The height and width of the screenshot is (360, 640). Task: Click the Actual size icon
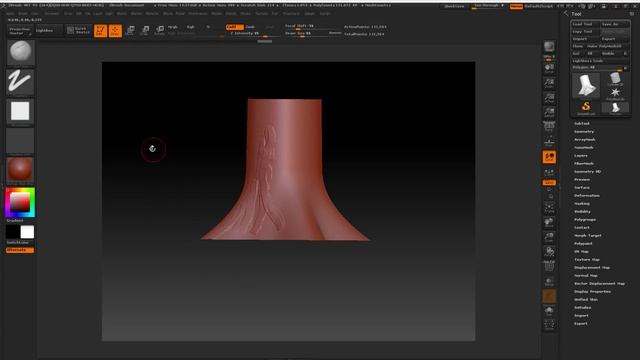549,98
